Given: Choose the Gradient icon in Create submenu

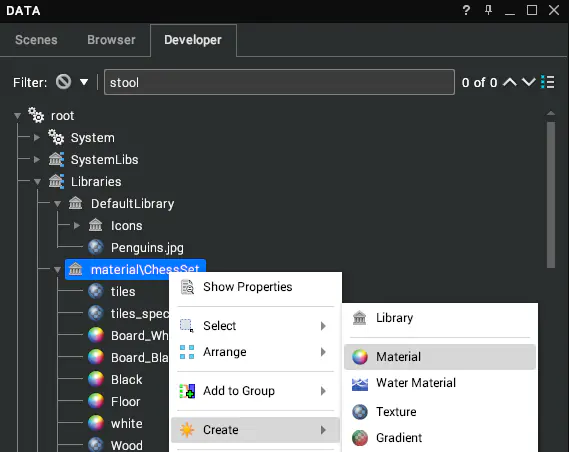Looking at the screenshot, I should (x=360, y=438).
